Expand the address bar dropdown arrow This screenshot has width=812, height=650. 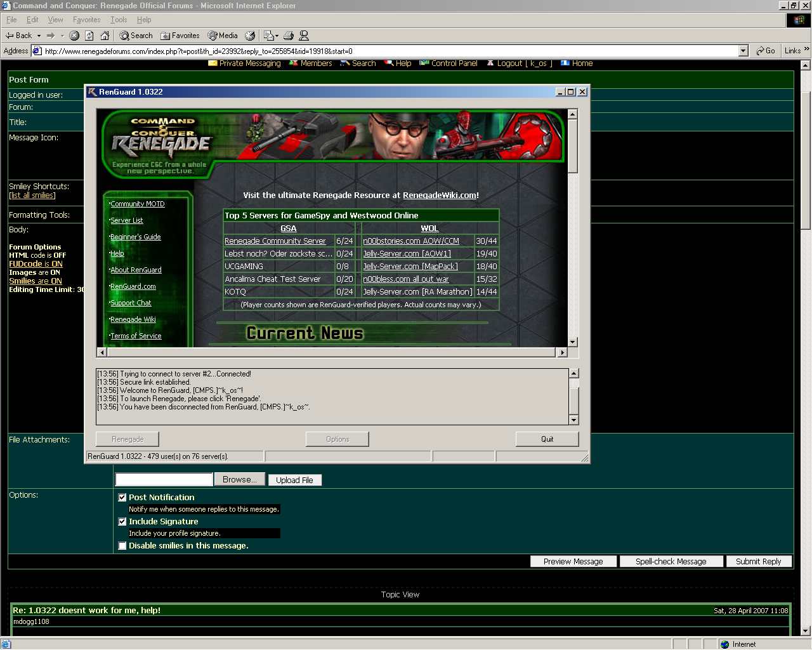743,51
